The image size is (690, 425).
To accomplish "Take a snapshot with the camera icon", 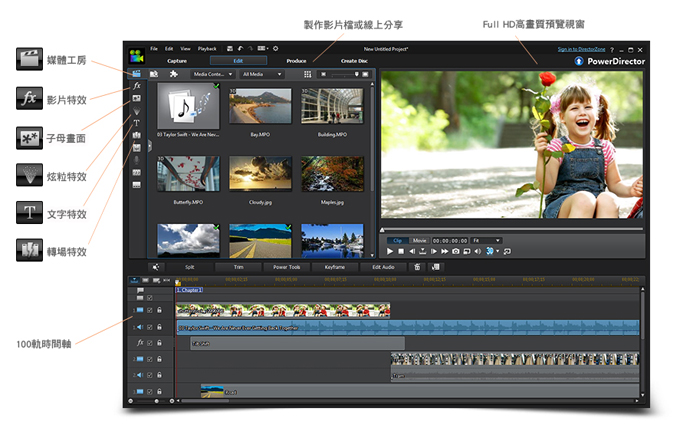I will coord(454,252).
